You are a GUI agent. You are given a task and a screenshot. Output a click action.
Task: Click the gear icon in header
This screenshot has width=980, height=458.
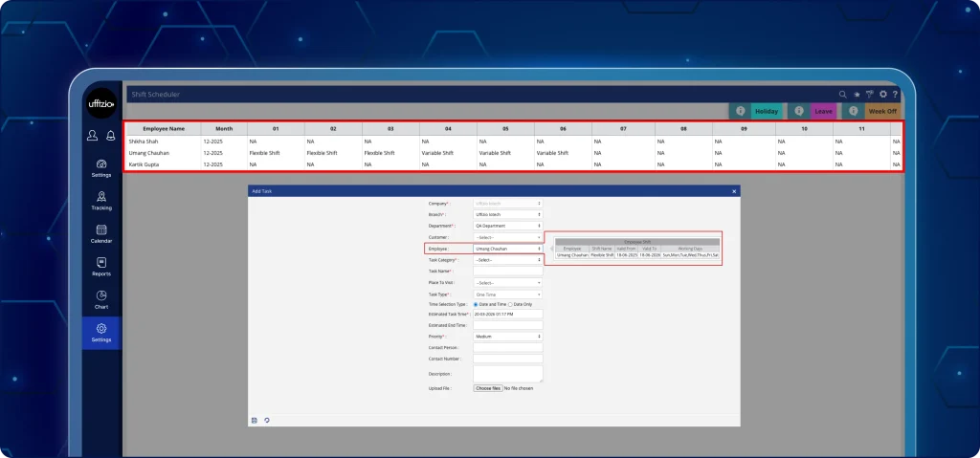[883, 95]
